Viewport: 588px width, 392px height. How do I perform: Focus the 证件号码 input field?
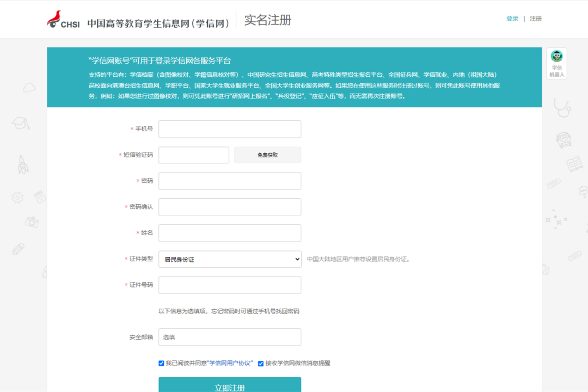[230, 285]
